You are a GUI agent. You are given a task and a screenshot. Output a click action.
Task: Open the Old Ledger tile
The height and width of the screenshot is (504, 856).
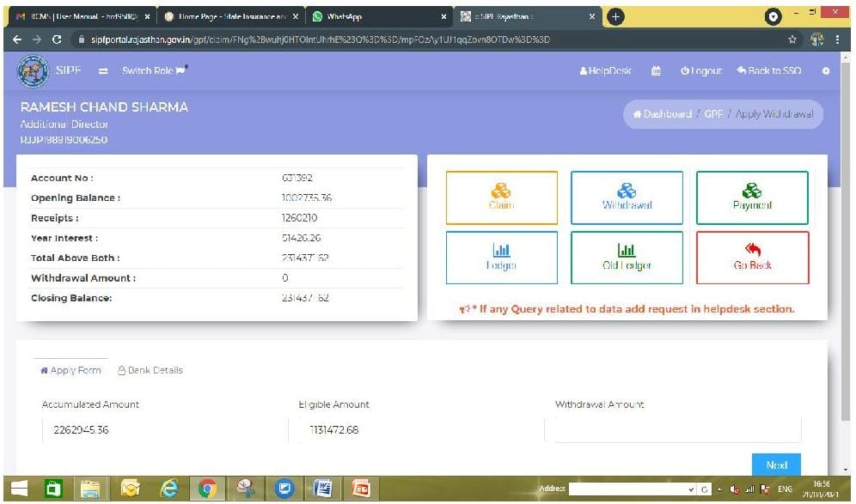tap(627, 258)
